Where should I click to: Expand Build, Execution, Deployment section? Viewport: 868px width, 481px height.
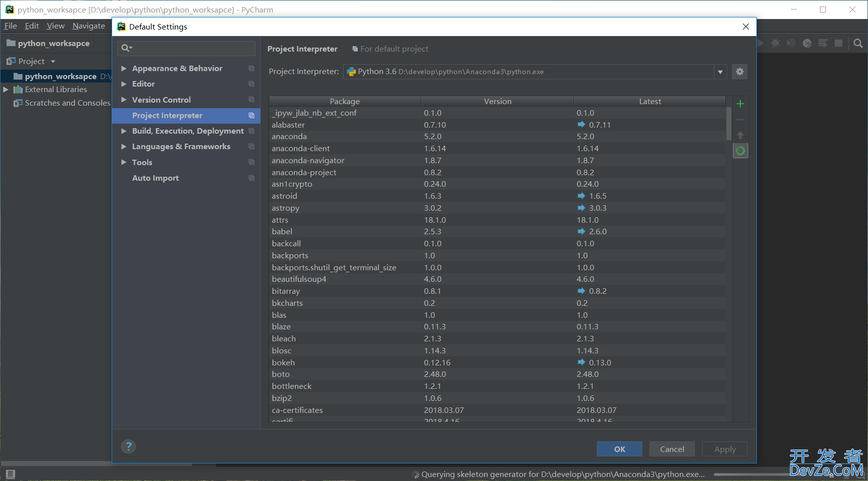coord(124,131)
